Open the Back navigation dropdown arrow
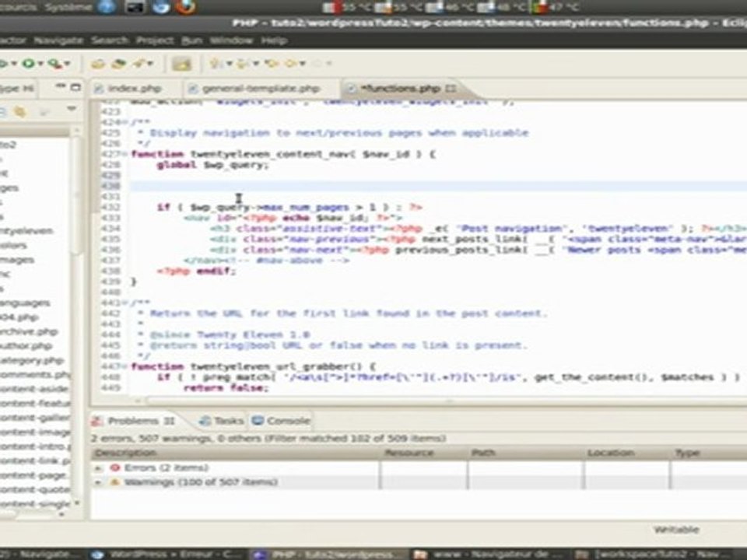Screen dimensions: 747x560 click(x=302, y=63)
